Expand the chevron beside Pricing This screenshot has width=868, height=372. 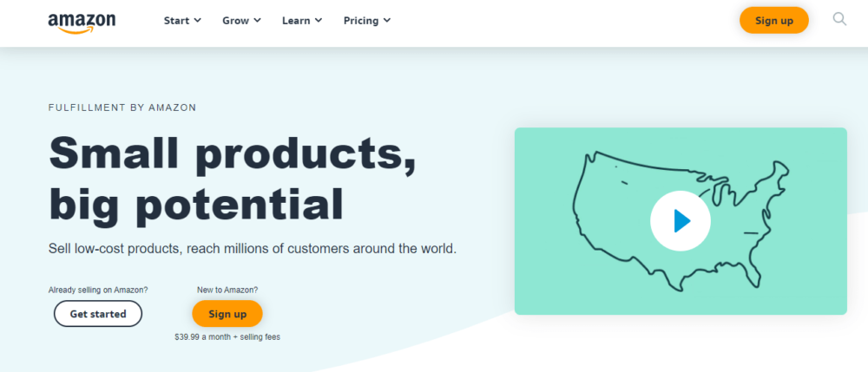tap(386, 20)
